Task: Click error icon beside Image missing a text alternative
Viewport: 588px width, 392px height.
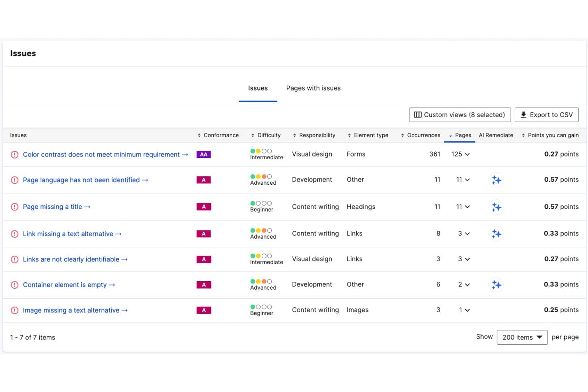Action: (x=15, y=310)
